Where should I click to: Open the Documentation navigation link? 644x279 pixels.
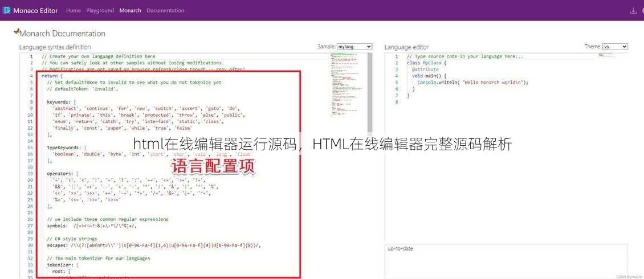[165, 10]
